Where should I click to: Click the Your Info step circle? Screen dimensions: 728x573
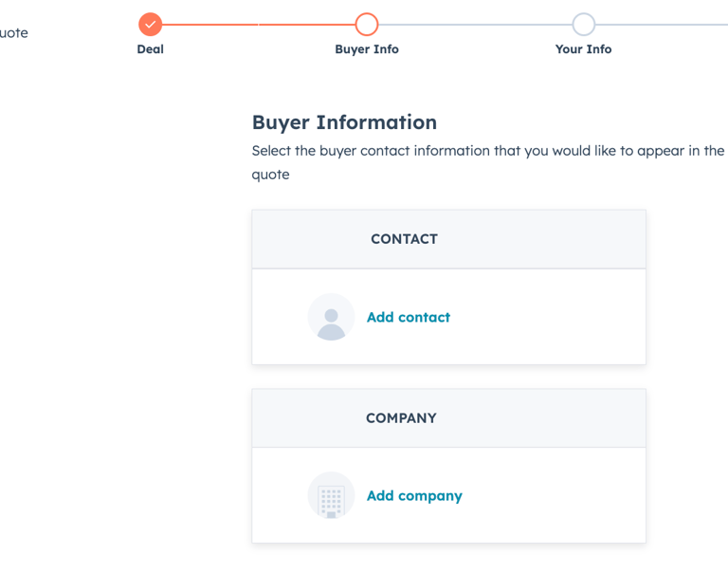584,25
